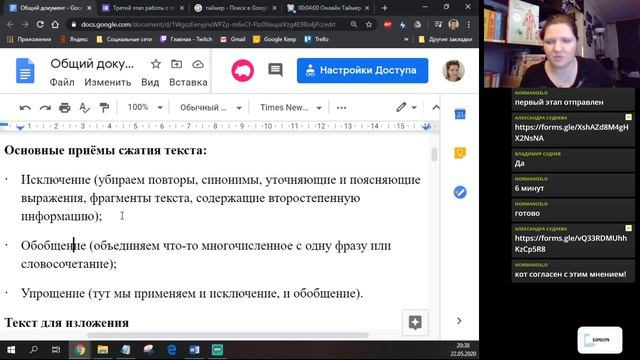Reload the browser page
The width and height of the screenshot is (640, 360).
pos(40,24)
